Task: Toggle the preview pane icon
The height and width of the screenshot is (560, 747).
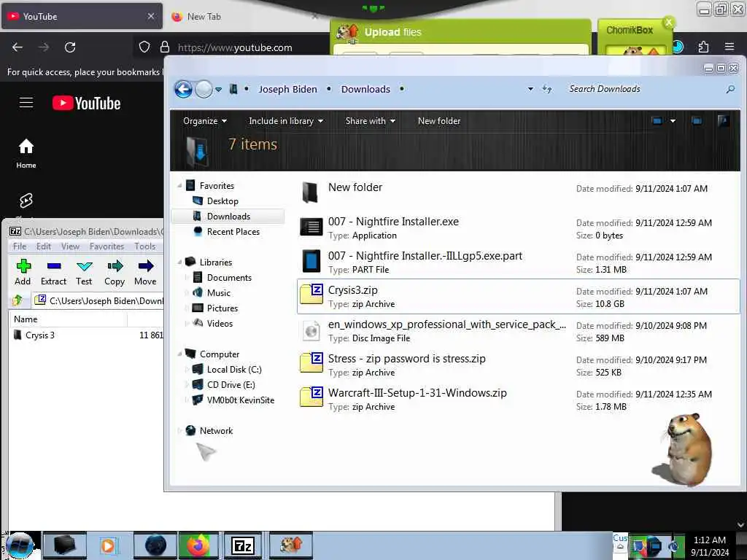Action: click(x=697, y=121)
